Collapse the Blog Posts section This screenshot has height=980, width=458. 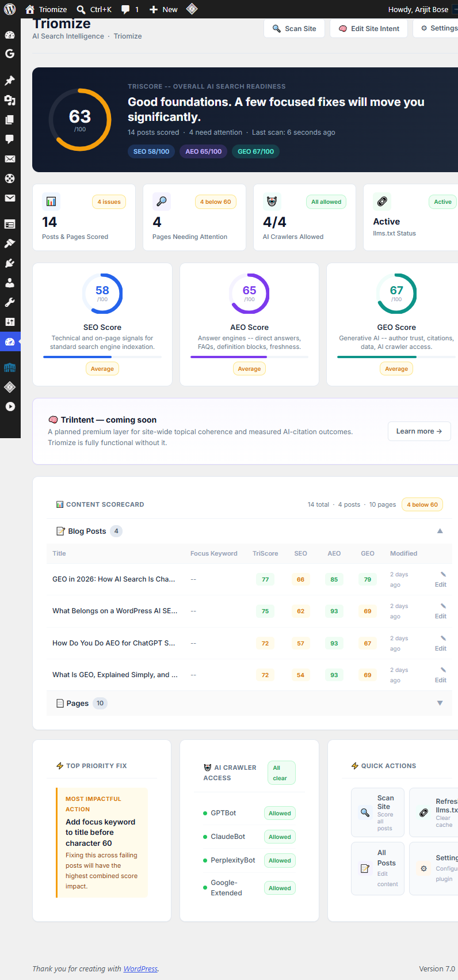[440, 531]
